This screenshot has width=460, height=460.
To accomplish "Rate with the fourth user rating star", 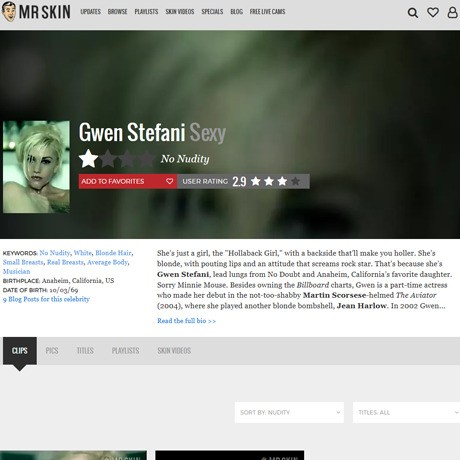I will pos(295,181).
